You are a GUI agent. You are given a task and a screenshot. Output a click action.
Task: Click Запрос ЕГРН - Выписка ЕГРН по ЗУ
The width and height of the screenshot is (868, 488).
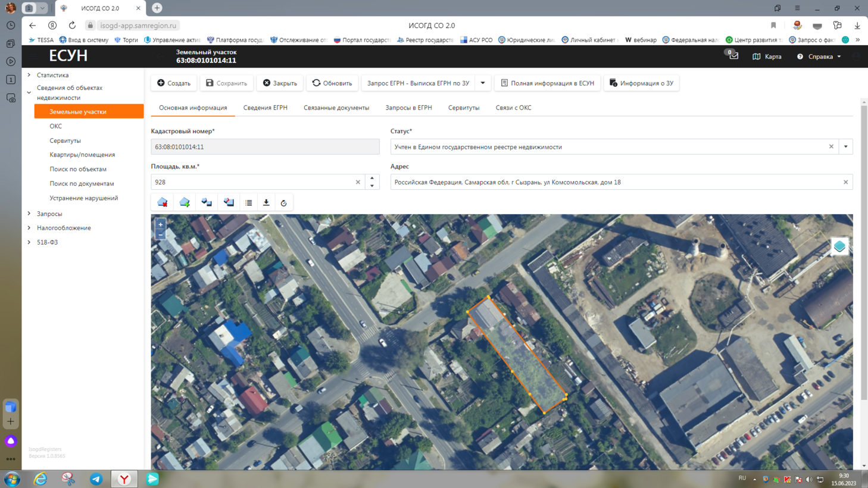point(418,83)
